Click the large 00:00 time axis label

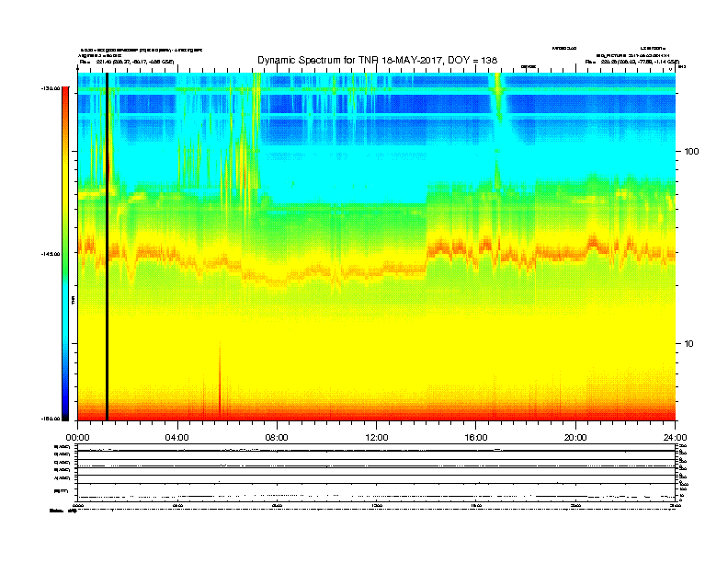pos(77,437)
